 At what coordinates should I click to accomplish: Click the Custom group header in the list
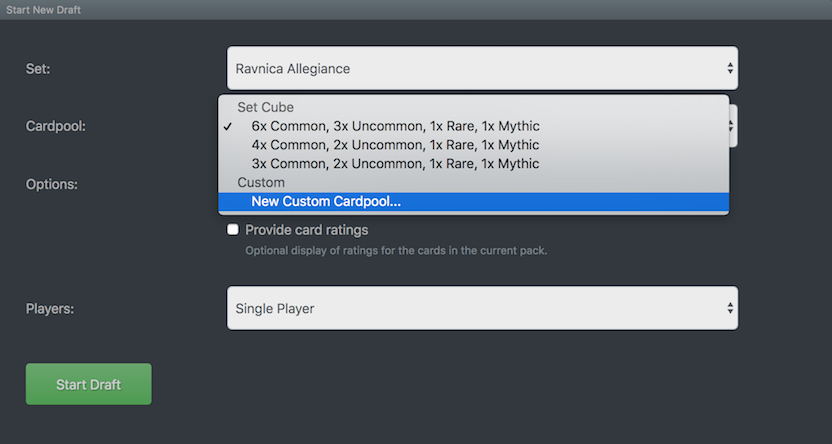(261, 183)
